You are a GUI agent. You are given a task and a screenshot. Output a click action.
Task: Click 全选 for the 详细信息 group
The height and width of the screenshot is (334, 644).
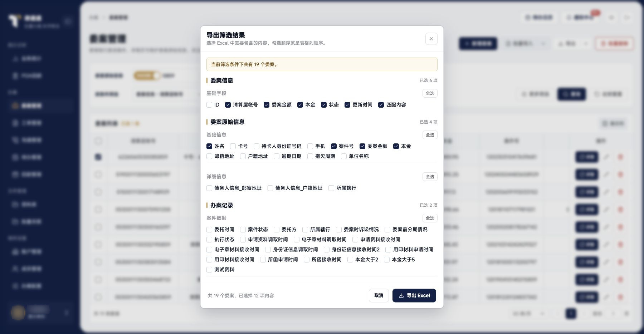point(430,177)
